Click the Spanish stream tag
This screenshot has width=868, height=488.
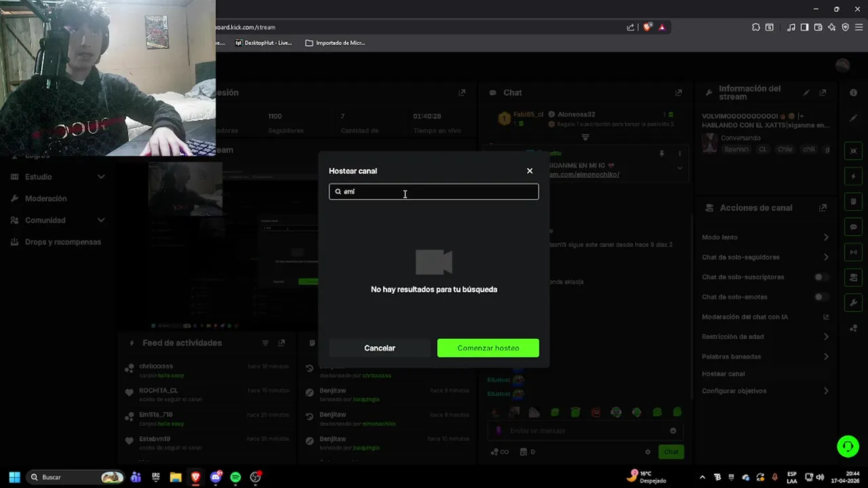tap(736, 149)
